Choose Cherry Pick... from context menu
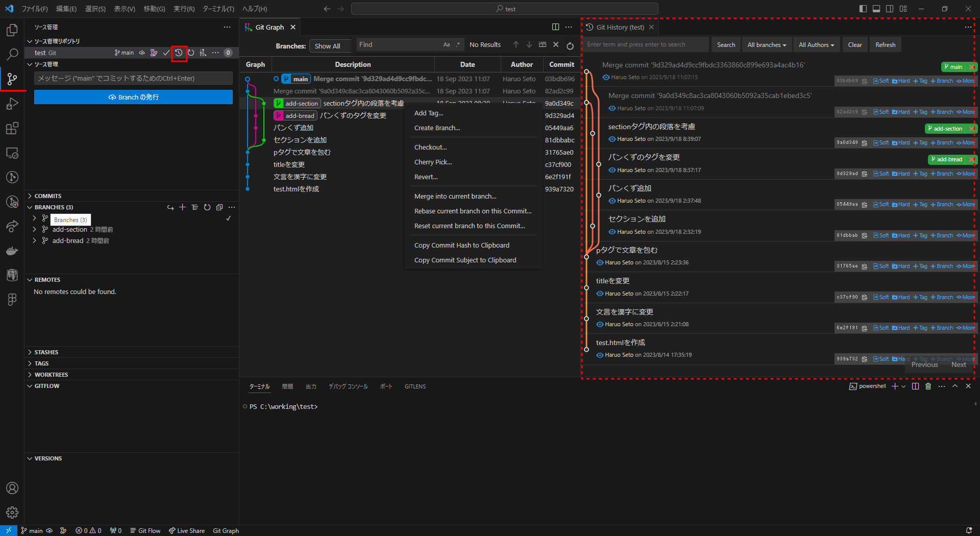This screenshot has height=536, width=980. [473, 162]
